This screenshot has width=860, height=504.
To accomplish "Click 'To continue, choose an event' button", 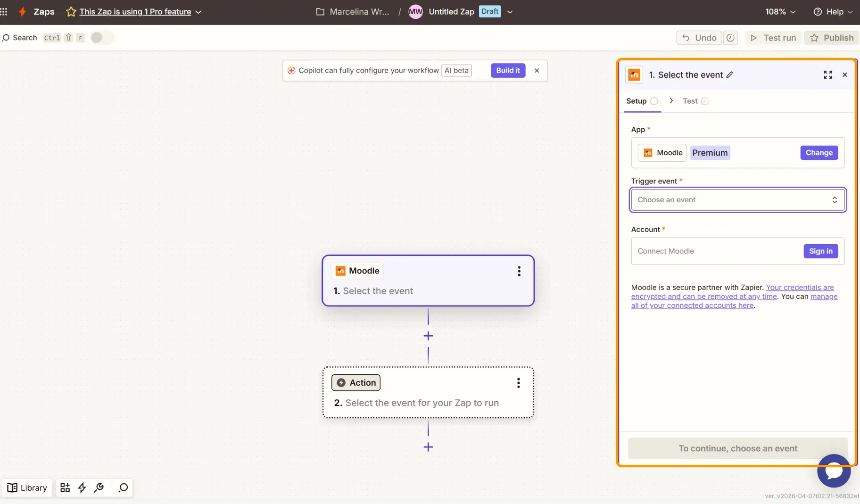I will pyautogui.click(x=738, y=448).
